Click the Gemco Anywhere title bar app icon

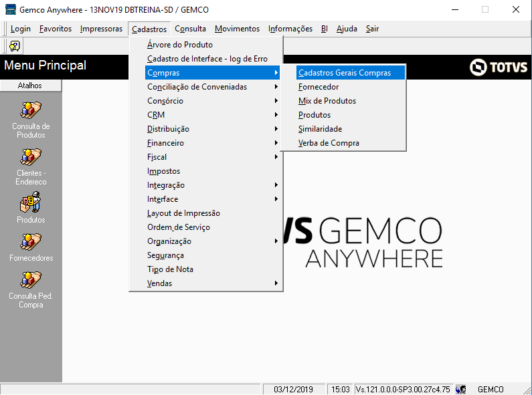pyautogui.click(x=11, y=9)
